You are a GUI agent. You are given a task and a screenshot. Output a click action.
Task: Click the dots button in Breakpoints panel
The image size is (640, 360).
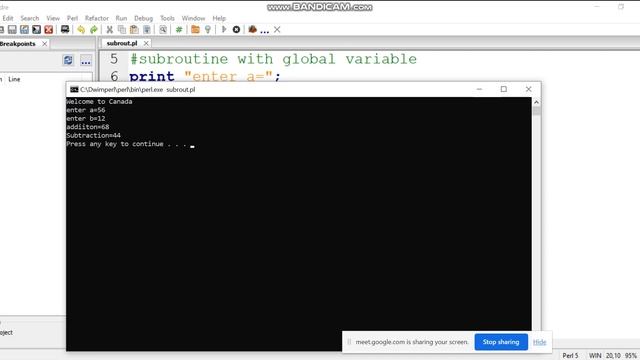tap(86, 61)
